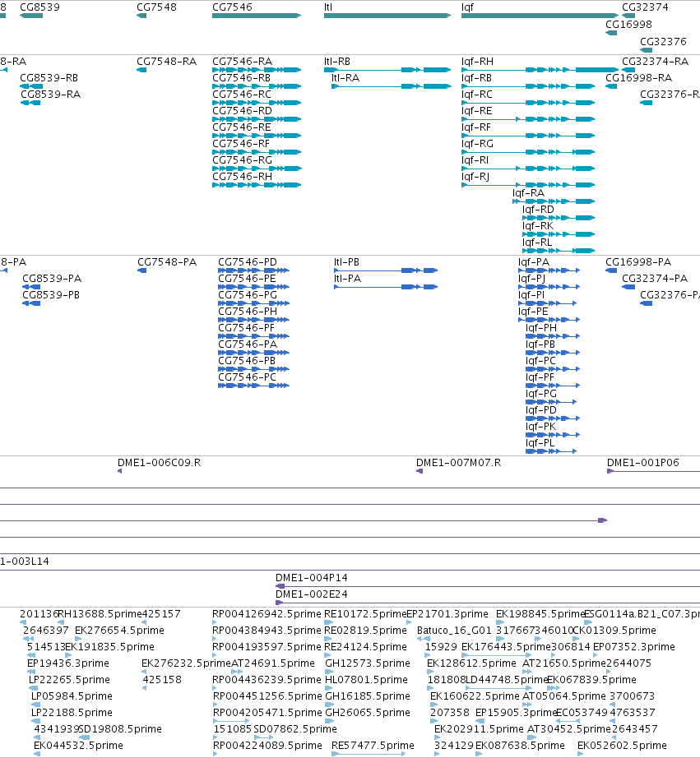700x758 pixels.
Task: Click transcript CG32374-RA
Action: pos(655,62)
